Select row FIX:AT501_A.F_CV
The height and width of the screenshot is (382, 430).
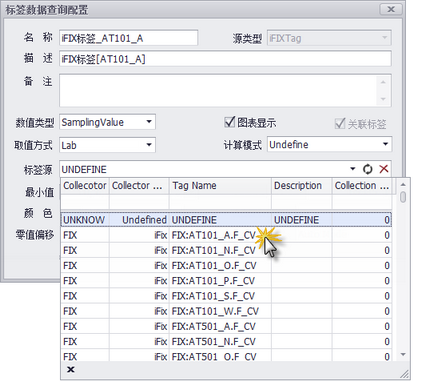226,326
